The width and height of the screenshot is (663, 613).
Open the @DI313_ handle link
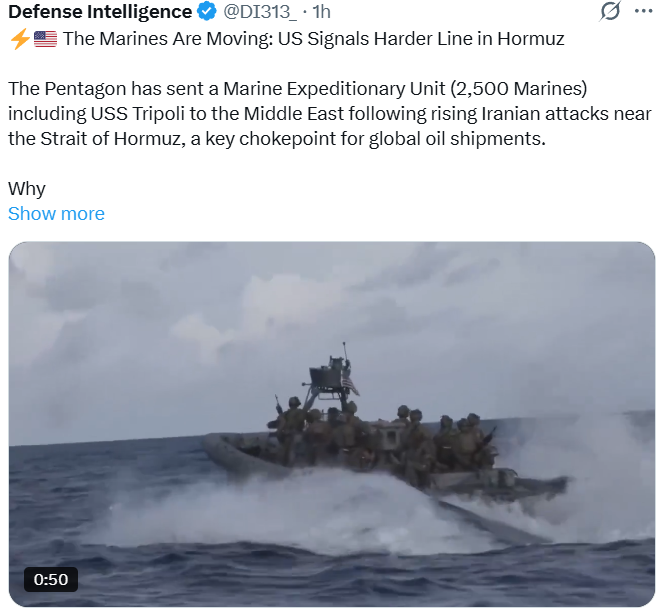[260, 11]
